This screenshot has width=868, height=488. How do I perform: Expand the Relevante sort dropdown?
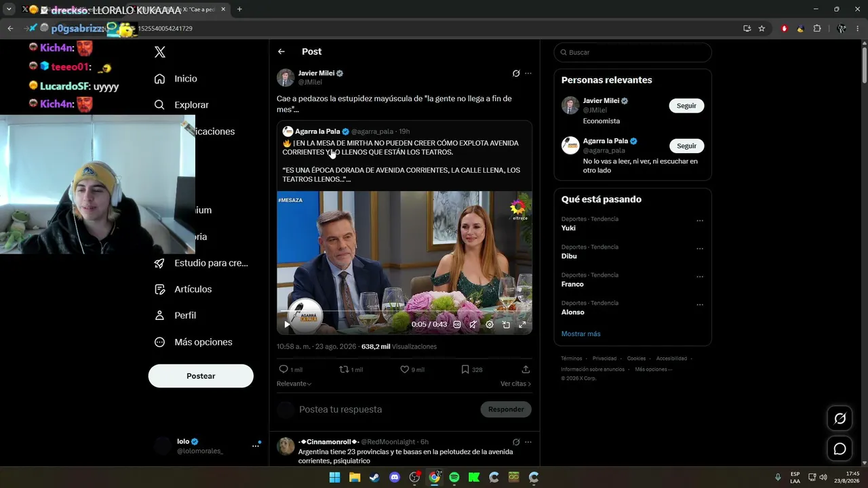tap(294, 384)
